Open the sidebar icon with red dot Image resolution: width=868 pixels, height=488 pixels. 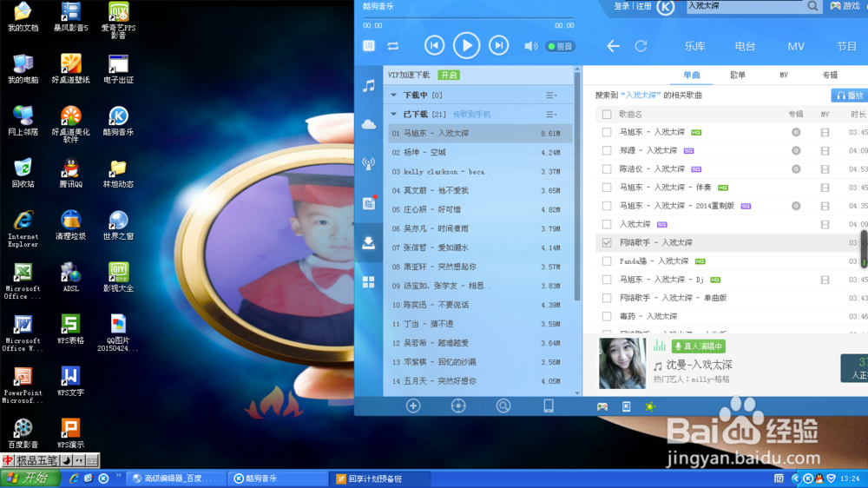pos(369,202)
